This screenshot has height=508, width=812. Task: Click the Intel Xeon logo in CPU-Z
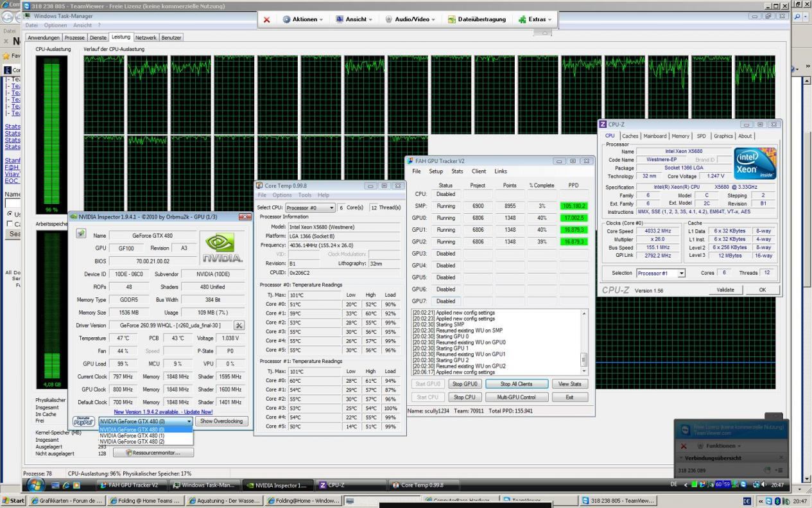pyautogui.click(x=755, y=163)
